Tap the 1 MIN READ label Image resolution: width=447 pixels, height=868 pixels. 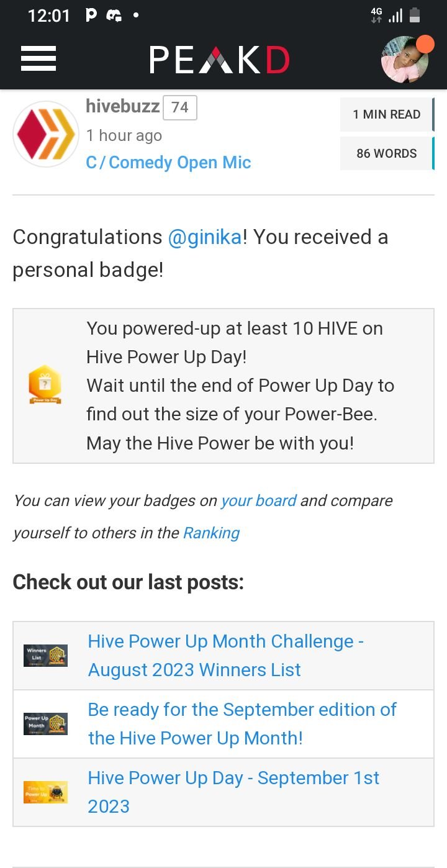pyautogui.click(x=387, y=114)
